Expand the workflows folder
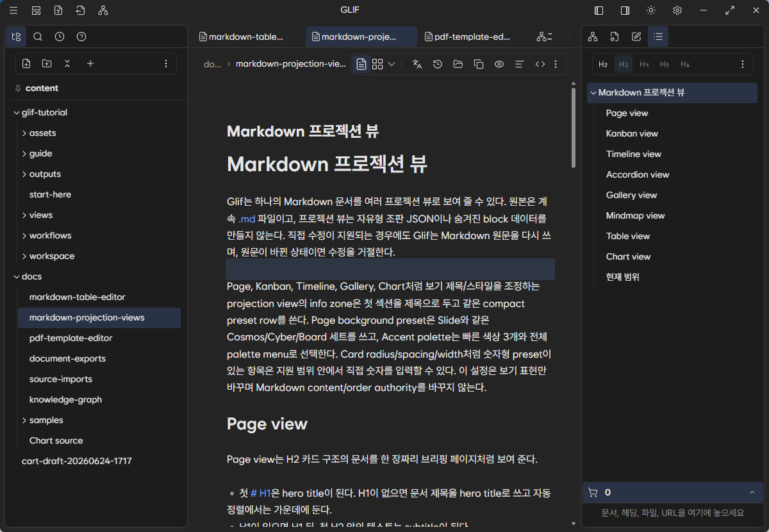769x532 pixels. click(x=24, y=235)
